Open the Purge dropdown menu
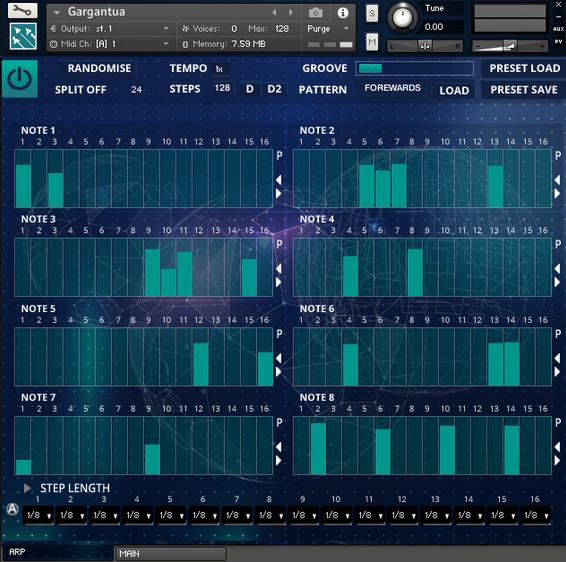Screen dimensions: 566x562 pos(328,29)
